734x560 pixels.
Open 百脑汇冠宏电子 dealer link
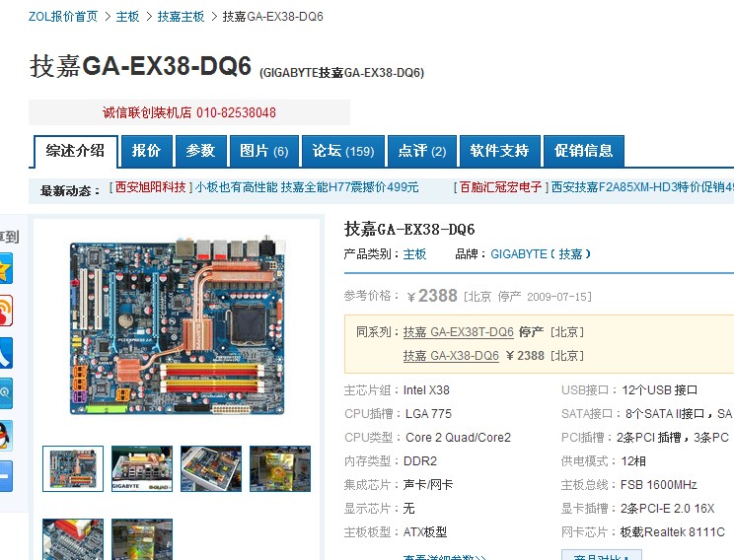click(501, 187)
